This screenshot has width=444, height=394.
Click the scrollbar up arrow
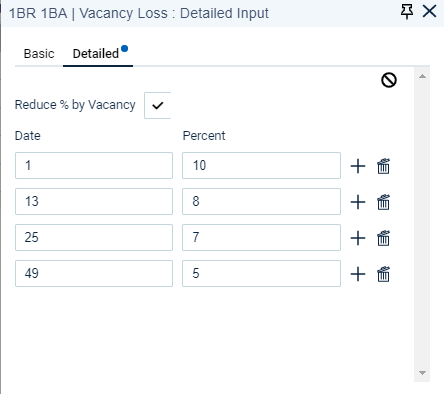click(422, 76)
